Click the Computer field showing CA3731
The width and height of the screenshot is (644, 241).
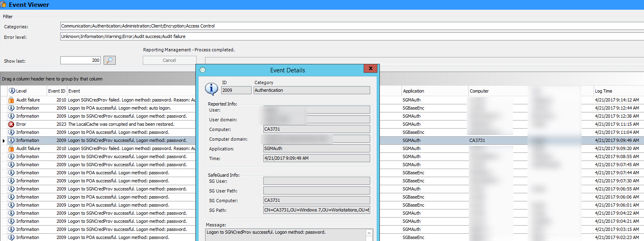[x=317, y=129]
